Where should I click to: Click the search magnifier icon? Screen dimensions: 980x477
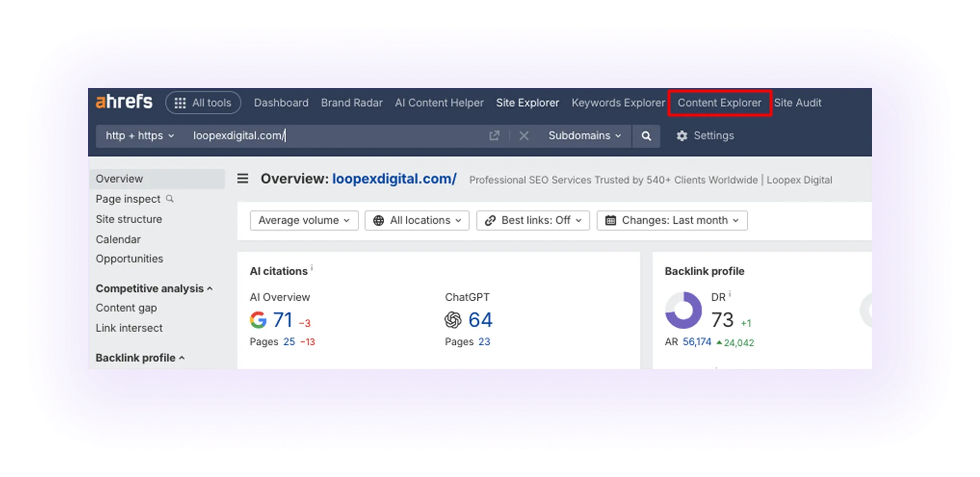tap(646, 136)
